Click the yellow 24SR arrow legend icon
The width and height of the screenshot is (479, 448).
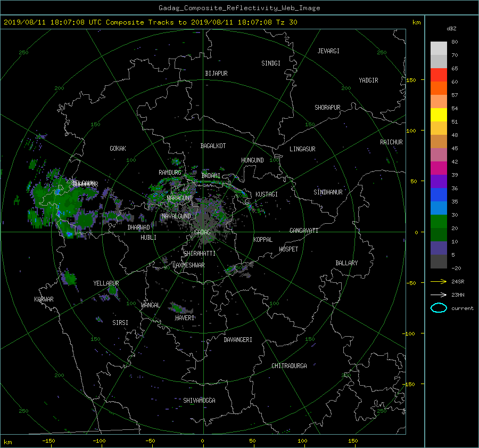pyautogui.click(x=439, y=281)
